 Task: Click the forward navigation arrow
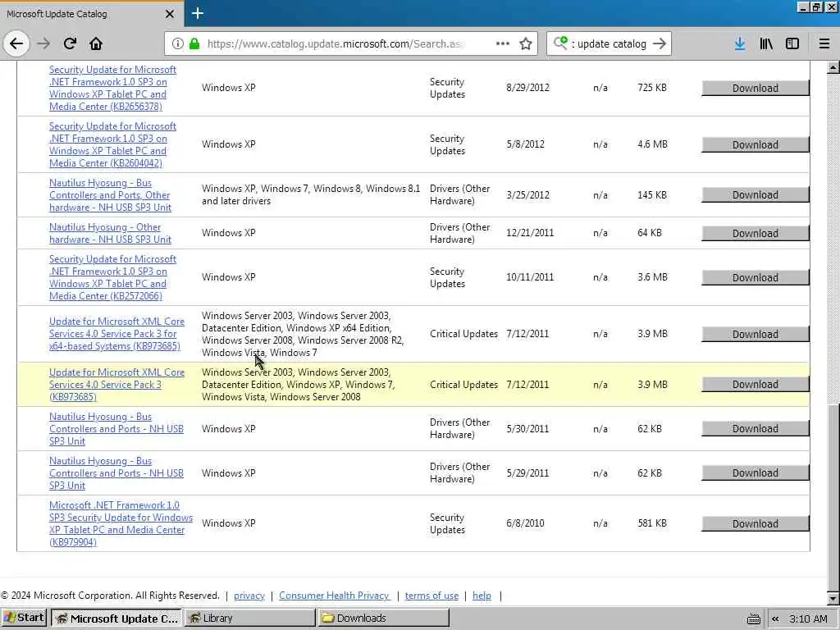click(43, 43)
